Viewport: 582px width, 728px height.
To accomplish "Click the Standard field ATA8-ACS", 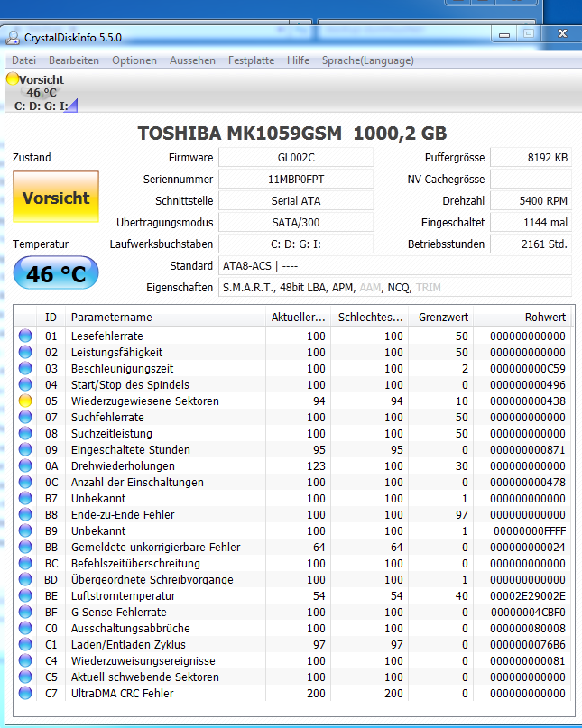I will tap(395, 265).
